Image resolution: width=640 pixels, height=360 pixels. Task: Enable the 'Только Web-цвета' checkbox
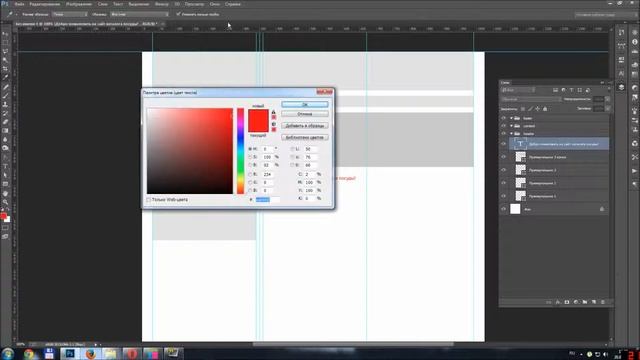click(149, 200)
